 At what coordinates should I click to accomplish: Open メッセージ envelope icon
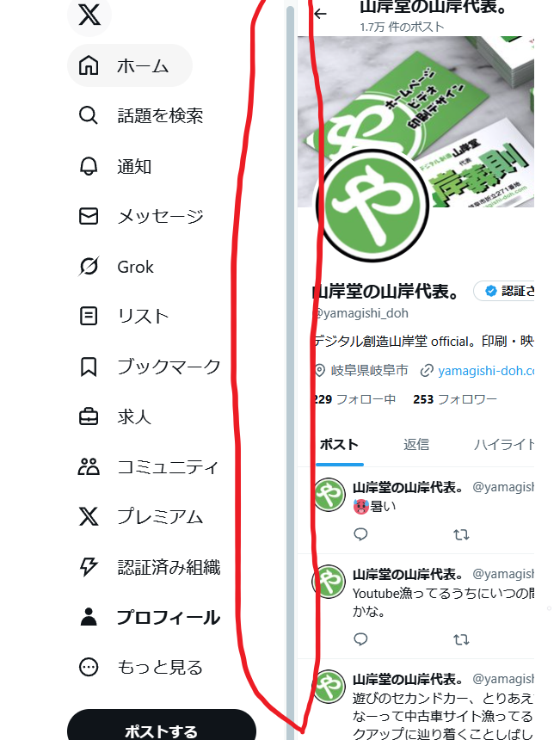coord(89,216)
